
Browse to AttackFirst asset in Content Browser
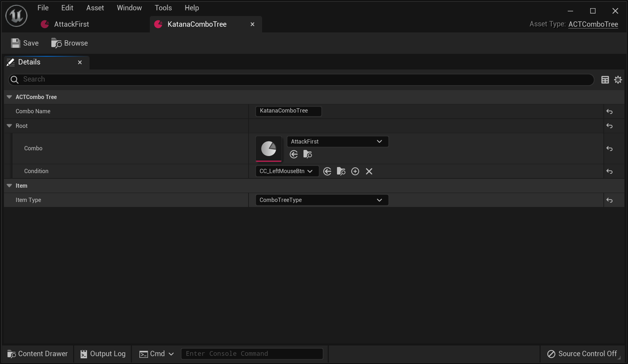click(307, 154)
